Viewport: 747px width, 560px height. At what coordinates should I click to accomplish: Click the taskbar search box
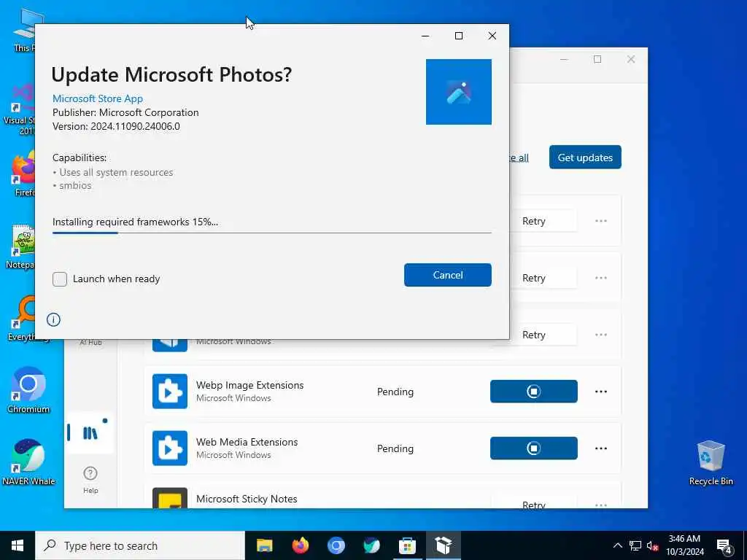point(140,545)
